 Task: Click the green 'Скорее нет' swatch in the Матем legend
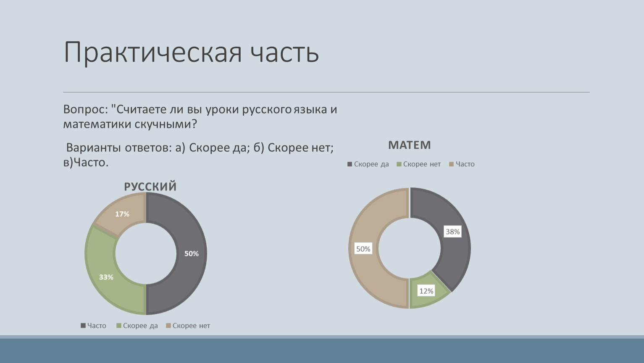click(399, 164)
